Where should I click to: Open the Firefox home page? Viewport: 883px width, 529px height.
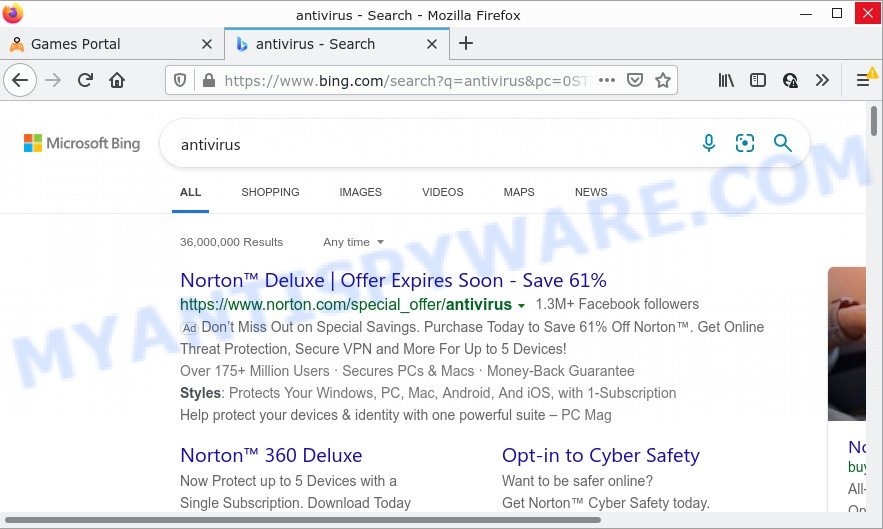tap(117, 81)
